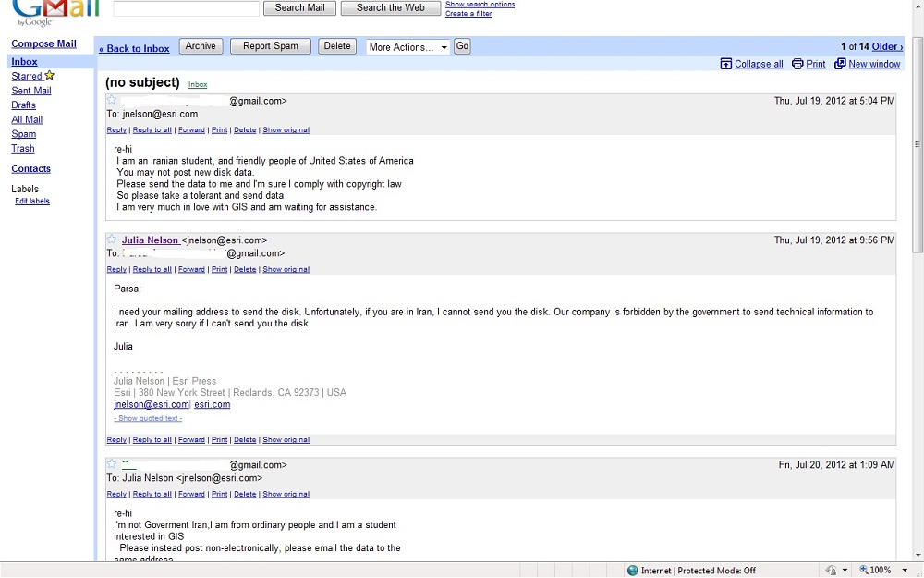Click the Gmail logo
Screen dimensions: 924x578
point(54,11)
